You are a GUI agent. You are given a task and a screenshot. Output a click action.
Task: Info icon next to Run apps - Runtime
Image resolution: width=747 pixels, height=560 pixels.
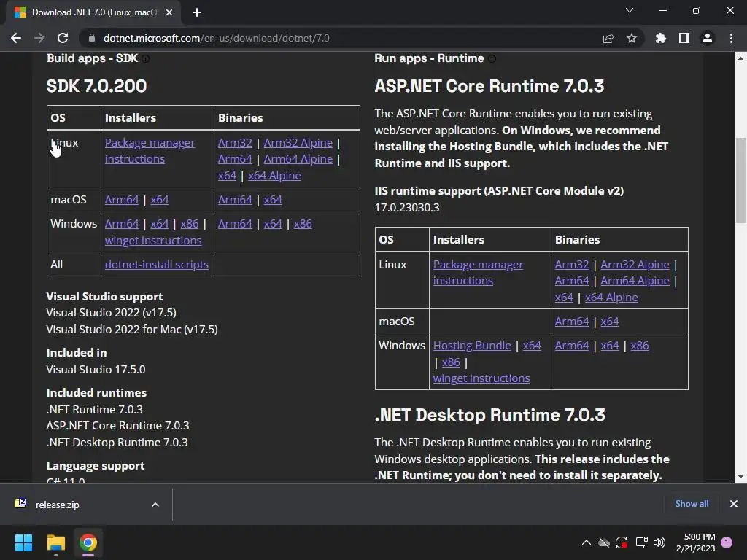tap(492, 58)
